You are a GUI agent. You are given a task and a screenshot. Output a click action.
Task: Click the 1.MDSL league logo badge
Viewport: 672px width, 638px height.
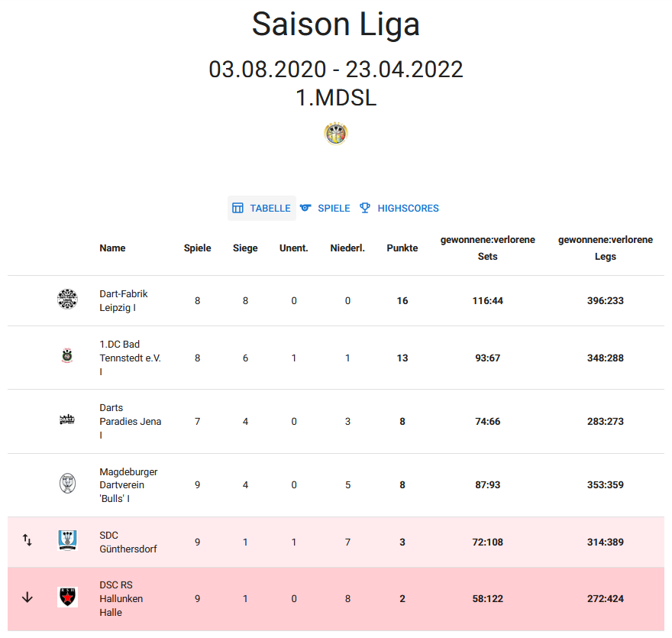[x=335, y=134]
